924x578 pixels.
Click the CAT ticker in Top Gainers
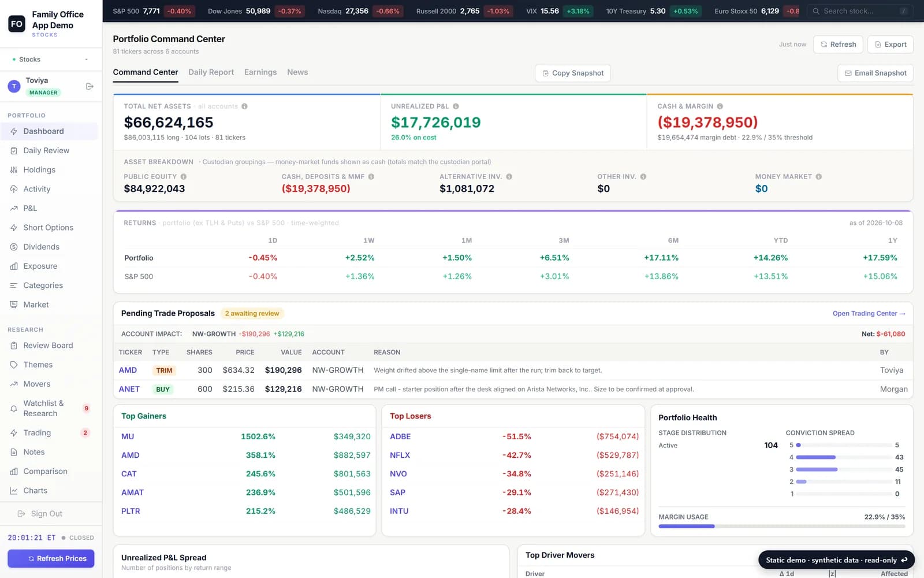129,474
